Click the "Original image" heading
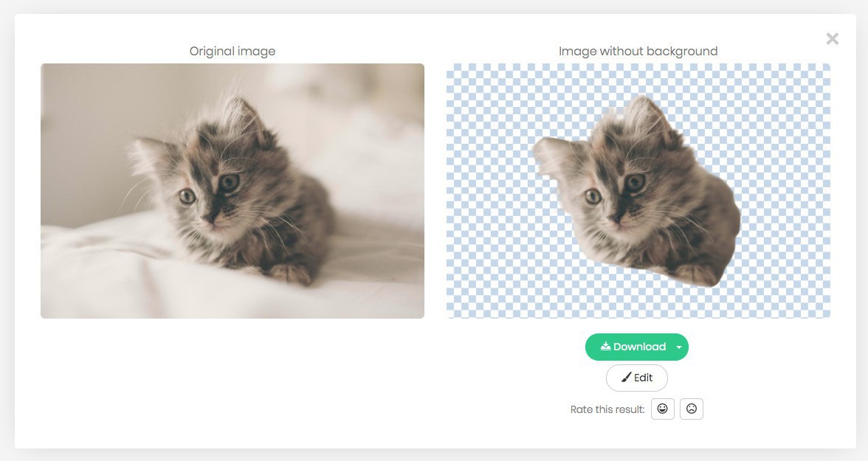This screenshot has height=461, width=868. 232,51
